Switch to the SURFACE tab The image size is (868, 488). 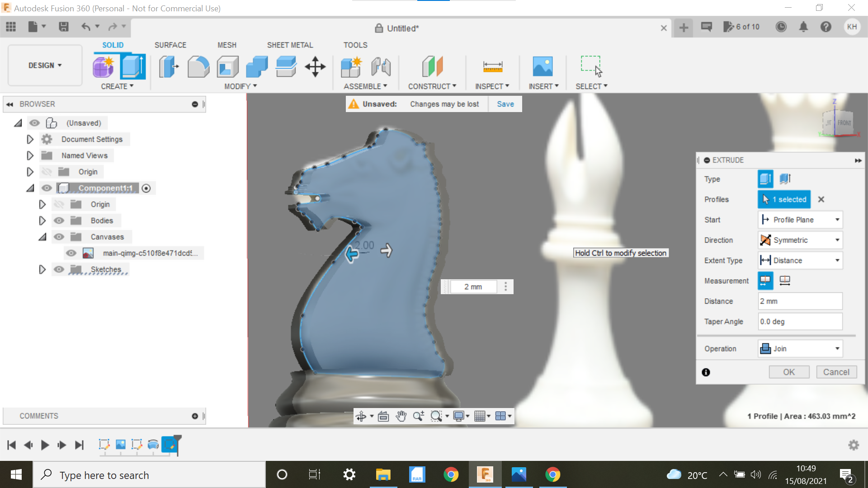(170, 45)
